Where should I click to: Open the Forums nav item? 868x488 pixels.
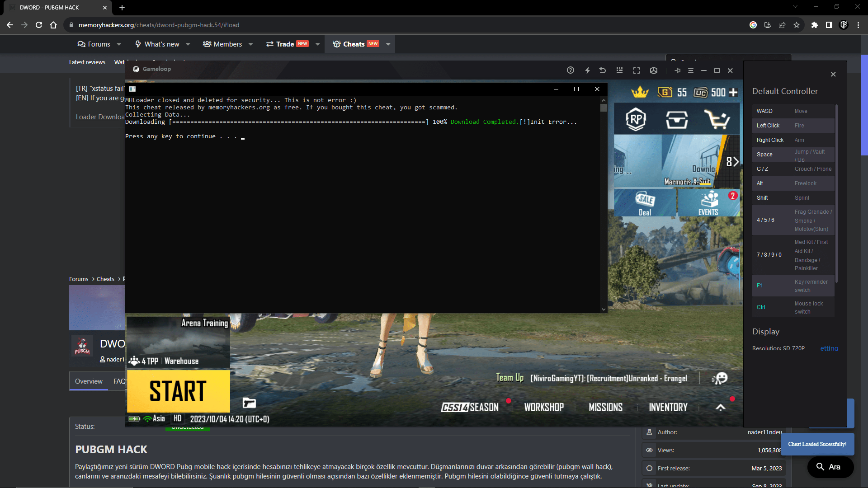pyautogui.click(x=94, y=44)
